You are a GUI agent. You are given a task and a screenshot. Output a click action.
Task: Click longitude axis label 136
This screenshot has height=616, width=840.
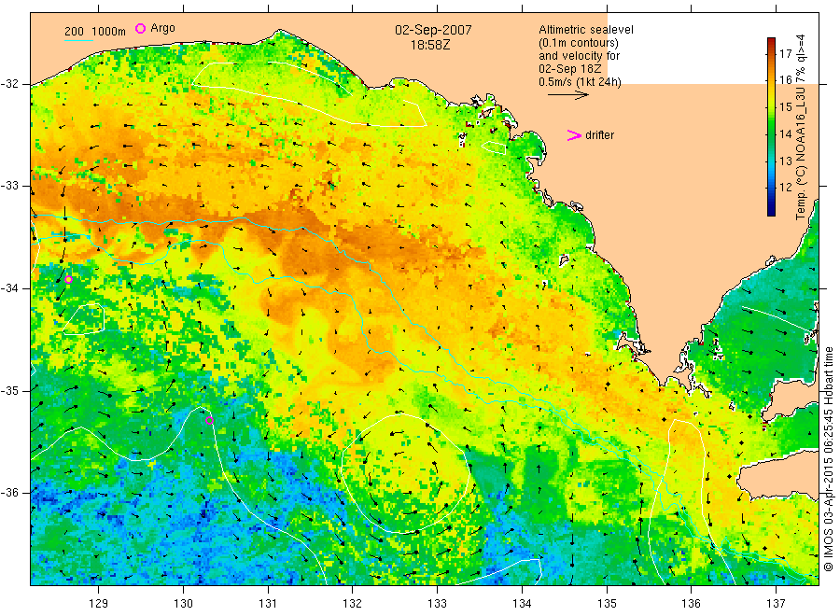[x=691, y=603]
